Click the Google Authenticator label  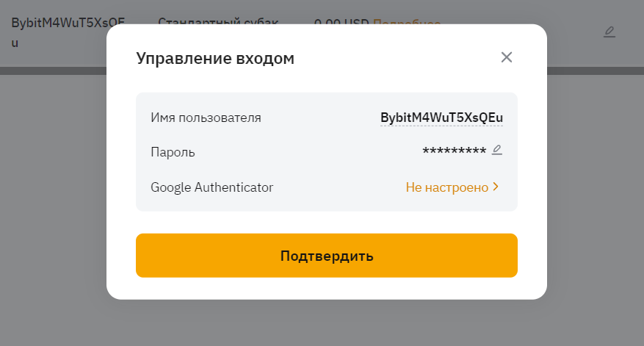(x=211, y=187)
